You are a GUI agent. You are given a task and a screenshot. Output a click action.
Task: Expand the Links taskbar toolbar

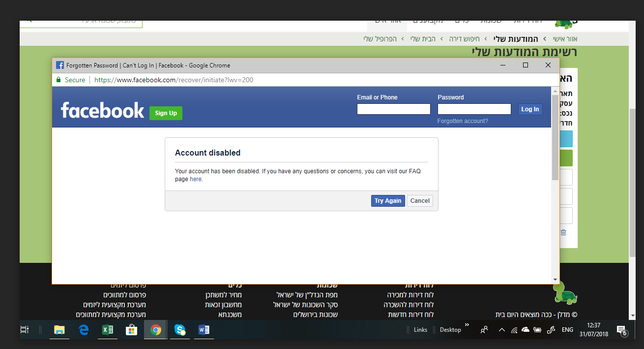tap(420, 330)
